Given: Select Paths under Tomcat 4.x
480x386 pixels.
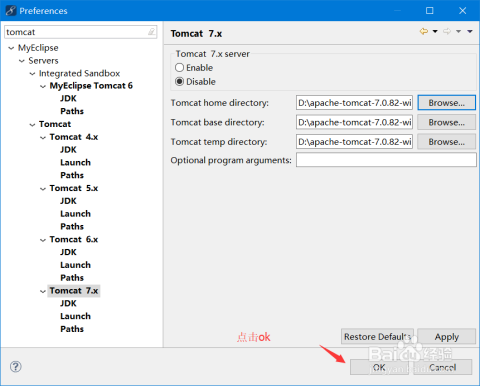Looking at the screenshot, I should (x=72, y=175).
